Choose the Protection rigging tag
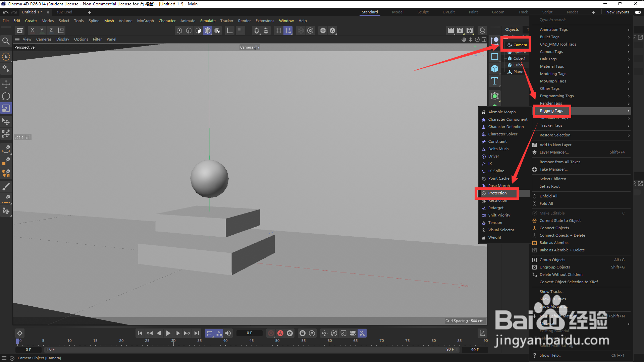Image resolution: width=644 pixels, height=362 pixels. tap(497, 193)
